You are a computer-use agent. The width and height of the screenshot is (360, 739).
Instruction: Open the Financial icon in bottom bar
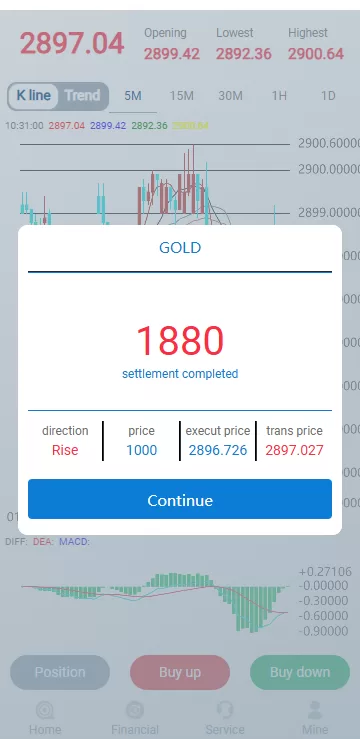pos(135,710)
